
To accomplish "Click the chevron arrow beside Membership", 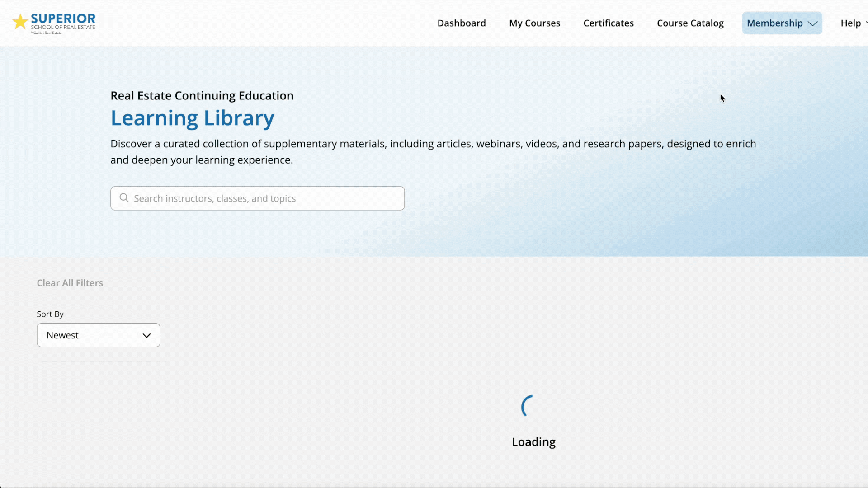I will (x=812, y=23).
